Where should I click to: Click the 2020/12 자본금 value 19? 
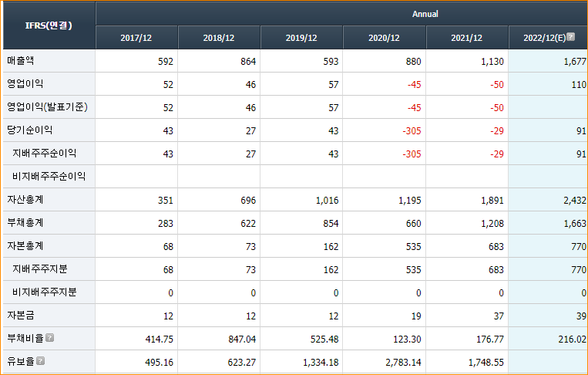click(416, 316)
